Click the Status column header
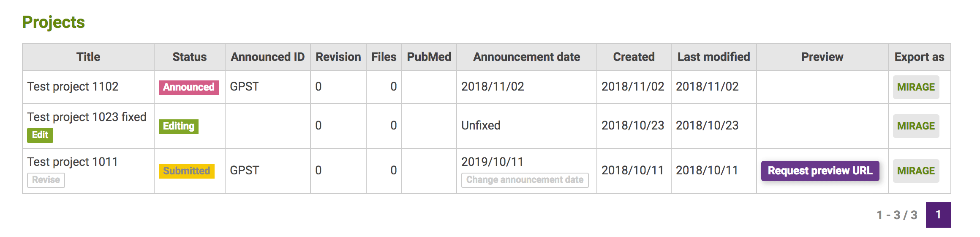The height and width of the screenshot is (237, 980). point(189,57)
